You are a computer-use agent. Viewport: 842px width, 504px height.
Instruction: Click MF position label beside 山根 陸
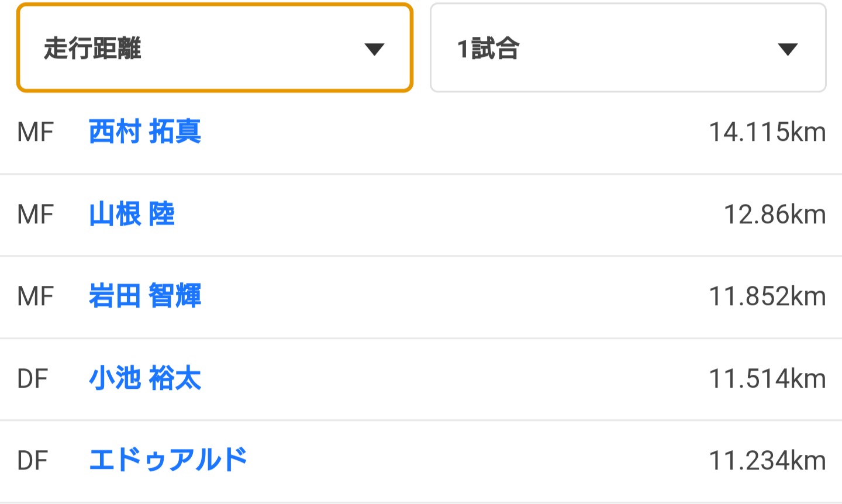pos(36,215)
